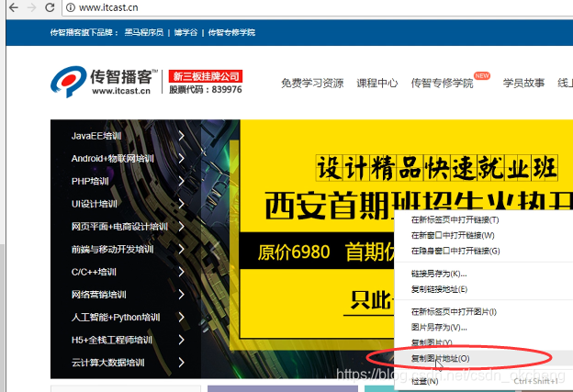Choose 复制图片地址(O) from context menu
This screenshot has height=392, width=573.
pos(484,358)
